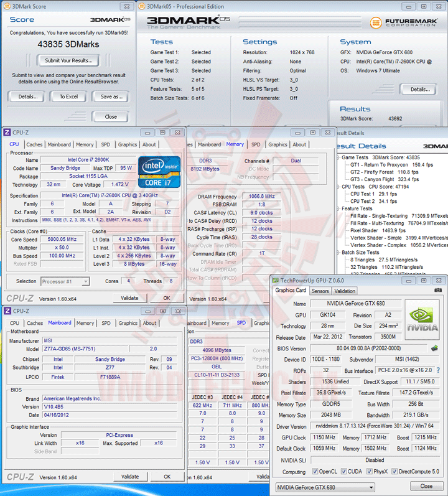Collapse the Batch Size Tests tree node
Image resolution: width=448 pixels, height=496 pixels.
click(x=338, y=253)
